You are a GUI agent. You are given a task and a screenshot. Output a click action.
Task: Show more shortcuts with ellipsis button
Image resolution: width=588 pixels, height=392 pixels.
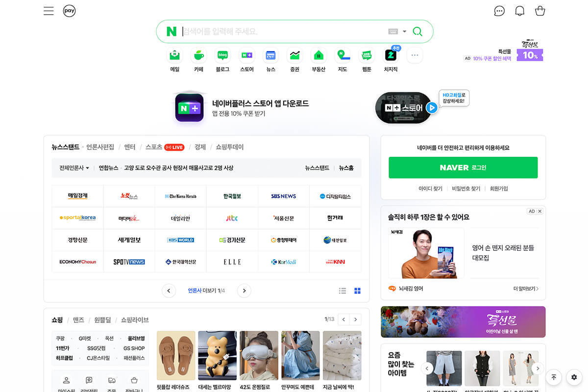click(415, 55)
